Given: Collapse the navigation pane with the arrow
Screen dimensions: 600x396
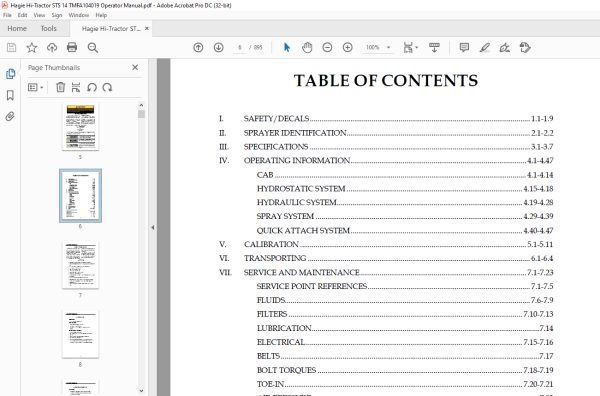Looking at the screenshot, I should coord(153,227).
